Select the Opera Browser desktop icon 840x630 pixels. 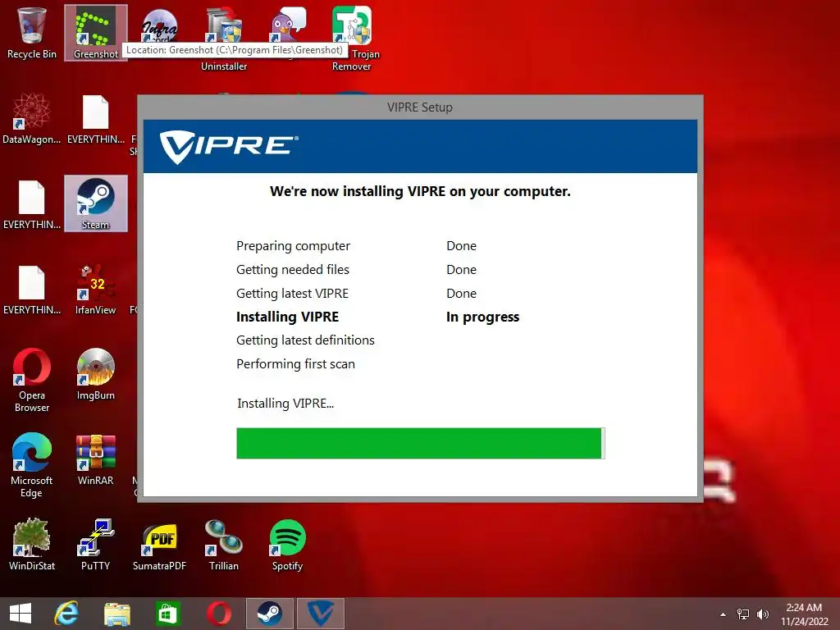click(x=32, y=381)
